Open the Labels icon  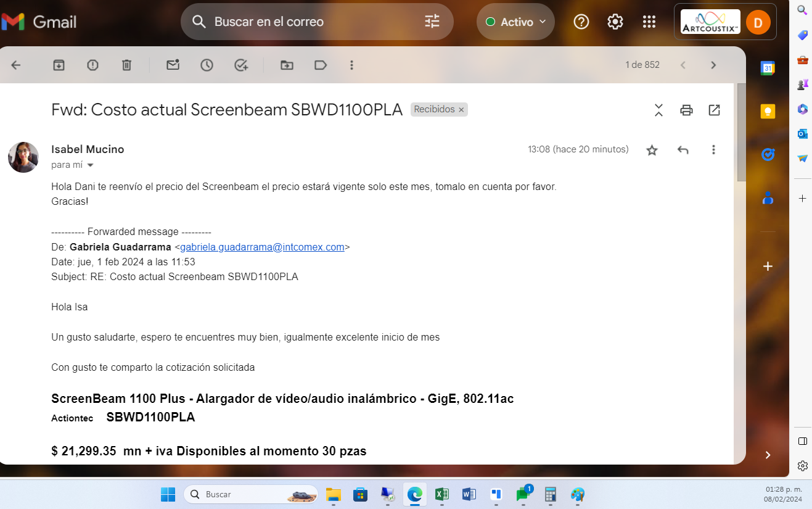(321, 65)
